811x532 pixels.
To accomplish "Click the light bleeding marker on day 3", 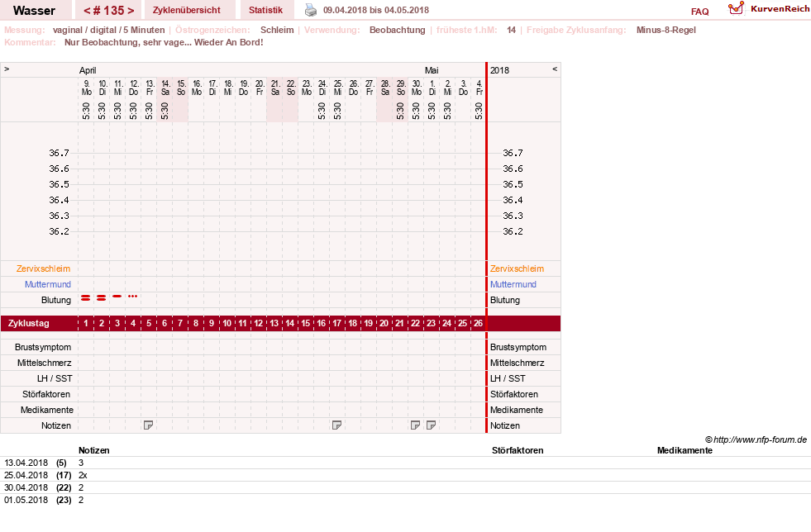I will pyautogui.click(x=117, y=297).
